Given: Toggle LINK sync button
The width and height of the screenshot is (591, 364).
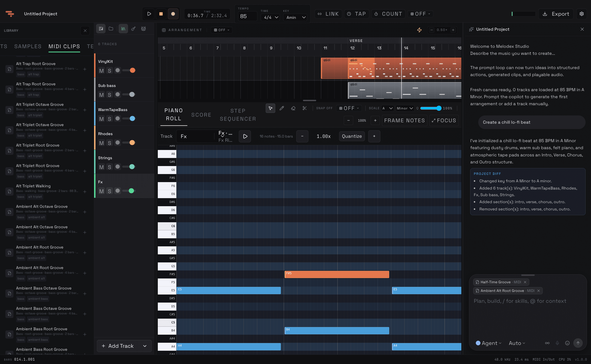Looking at the screenshot, I should (x=328, y=14).
